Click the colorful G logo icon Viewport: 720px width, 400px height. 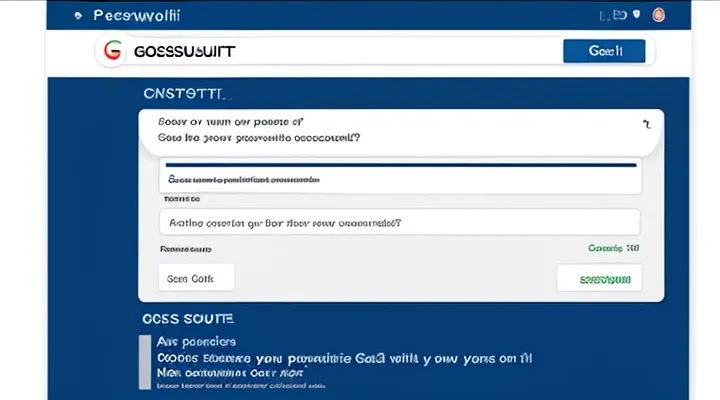[112, 50]
